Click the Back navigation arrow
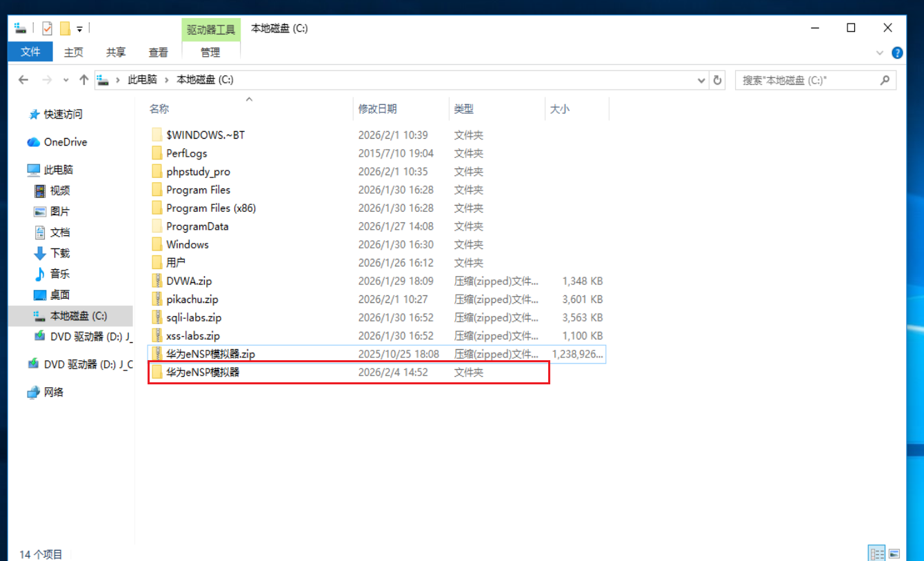Viewport: 924px width, 561px height. pyautogui.click(x=23, y=80)
